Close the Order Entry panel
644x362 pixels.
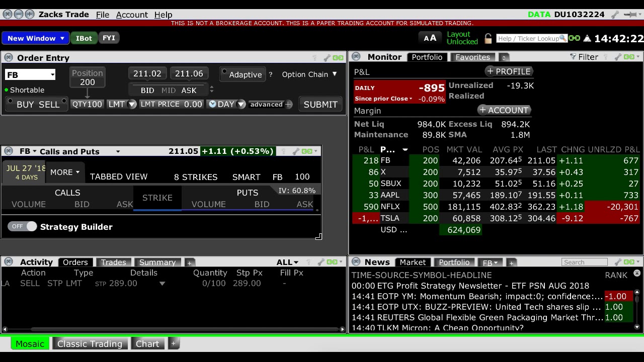point(8,57)
